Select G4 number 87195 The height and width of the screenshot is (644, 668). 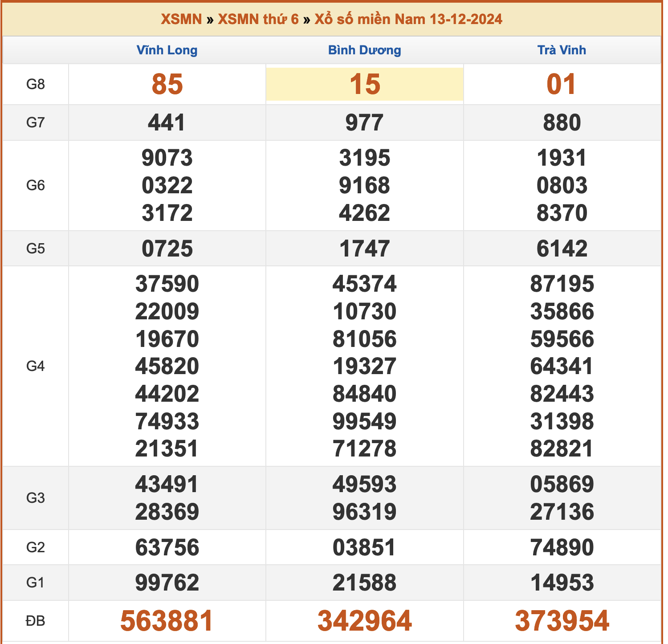[x=562, y=284]
